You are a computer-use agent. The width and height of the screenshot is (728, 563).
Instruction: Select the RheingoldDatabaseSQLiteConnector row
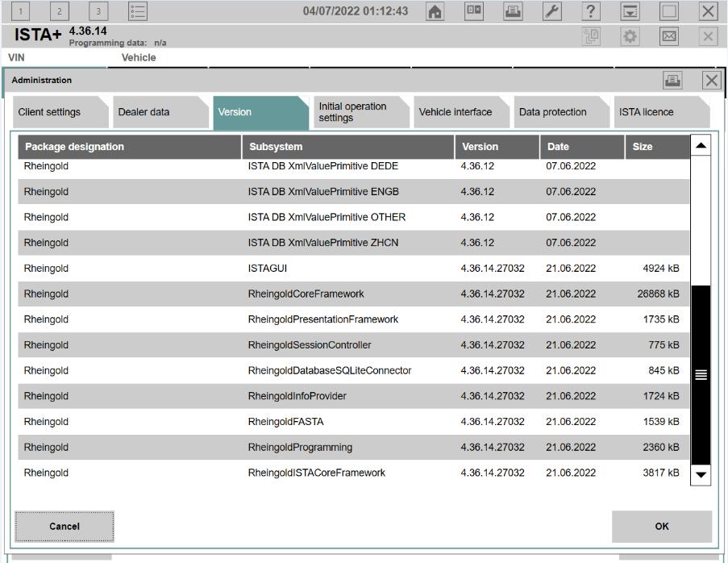pos(354,370)
